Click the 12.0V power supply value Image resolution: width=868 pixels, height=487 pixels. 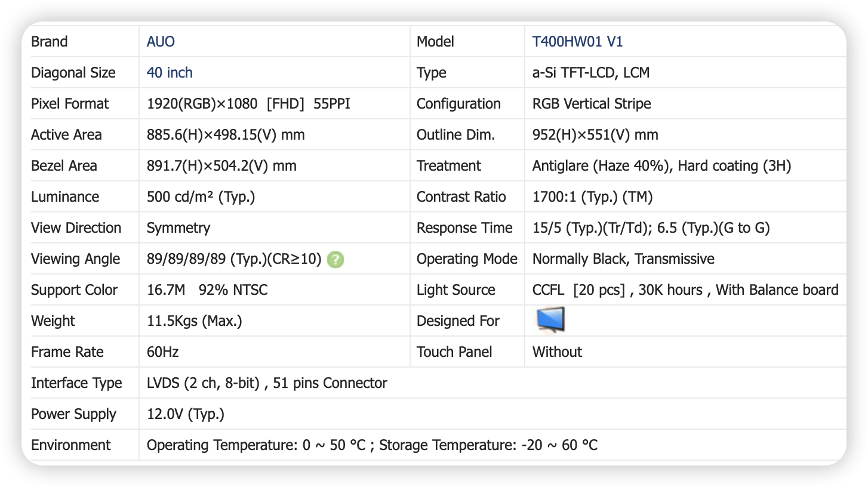point(185,414)
